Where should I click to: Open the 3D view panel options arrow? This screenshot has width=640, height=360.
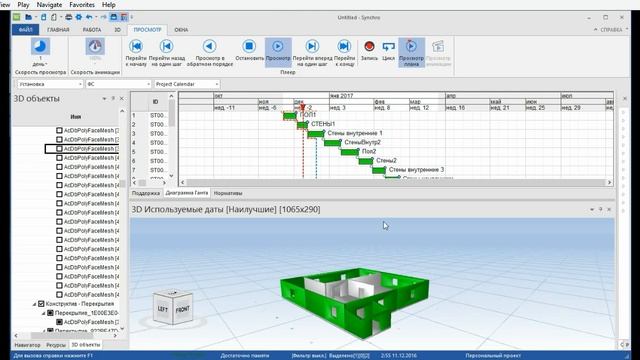pyautogui.click(x=592, y=209)
